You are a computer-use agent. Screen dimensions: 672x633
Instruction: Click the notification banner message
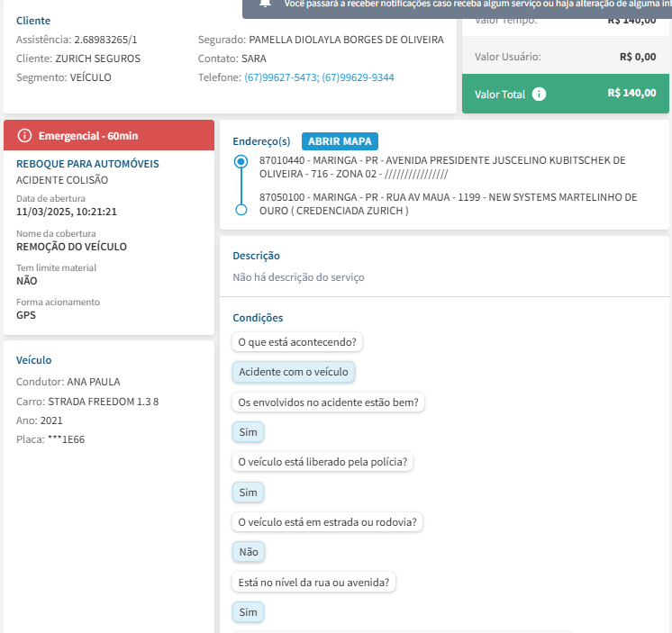click(477, 4)
